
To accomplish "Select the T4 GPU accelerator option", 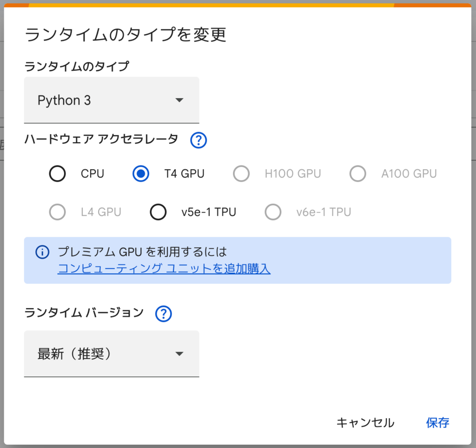I will tap(140, 174).
